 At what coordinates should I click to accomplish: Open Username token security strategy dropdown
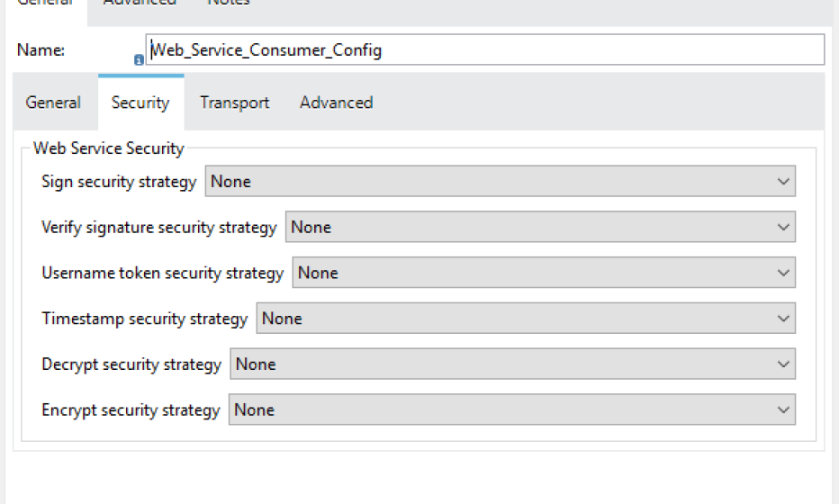click(x=544, y=273)
